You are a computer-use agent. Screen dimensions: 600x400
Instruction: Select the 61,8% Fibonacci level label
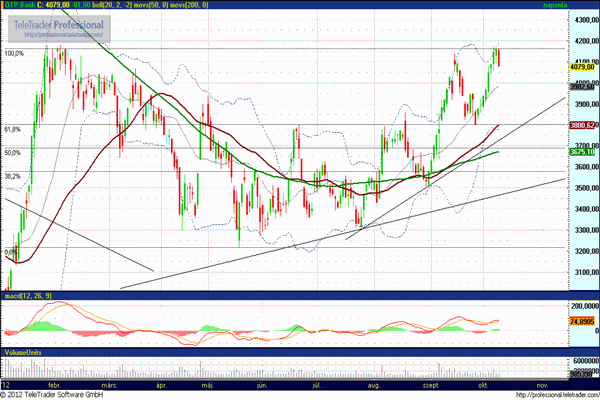pyautogui.click(x=13, y=130)
